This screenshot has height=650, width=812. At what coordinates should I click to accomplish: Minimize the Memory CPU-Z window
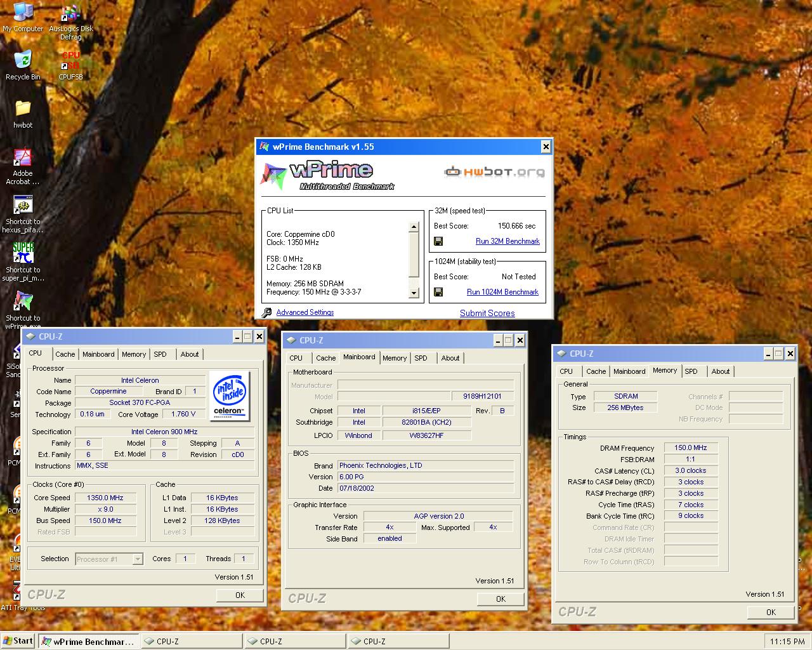pos(768,354)
